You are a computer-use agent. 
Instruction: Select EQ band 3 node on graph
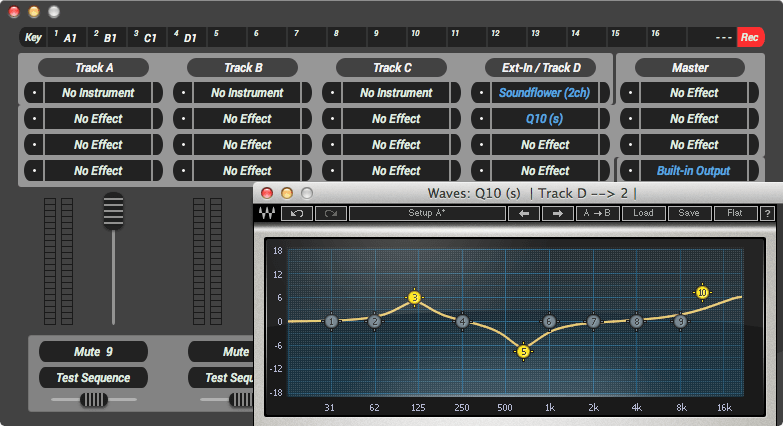coord(415,297)
